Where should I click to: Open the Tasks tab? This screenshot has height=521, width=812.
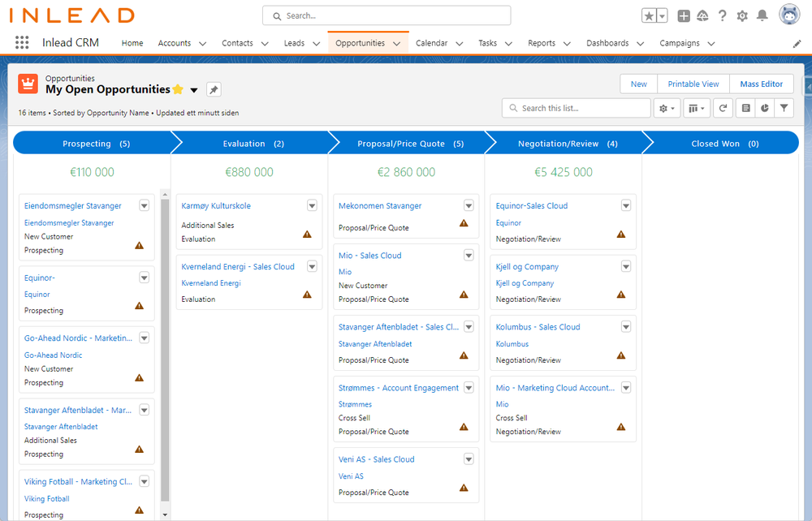[487, 43]
